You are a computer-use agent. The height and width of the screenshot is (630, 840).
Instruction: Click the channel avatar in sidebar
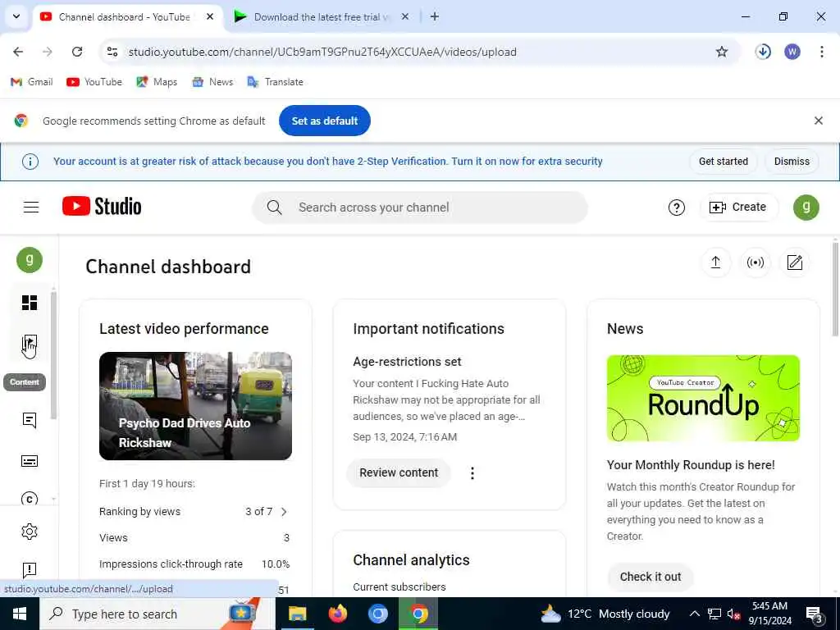point(30,260)
